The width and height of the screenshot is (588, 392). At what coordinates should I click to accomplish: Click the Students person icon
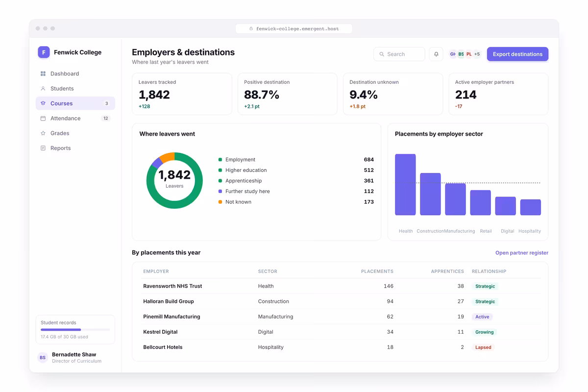click(x=43, y=89)
